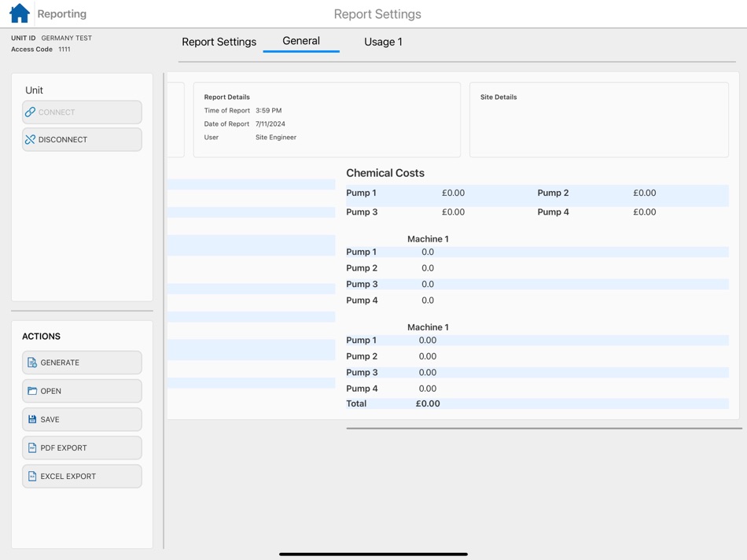747x560 pixels.
Task: Click the DISCONNECT button label
Action: (x=63, y=140)
